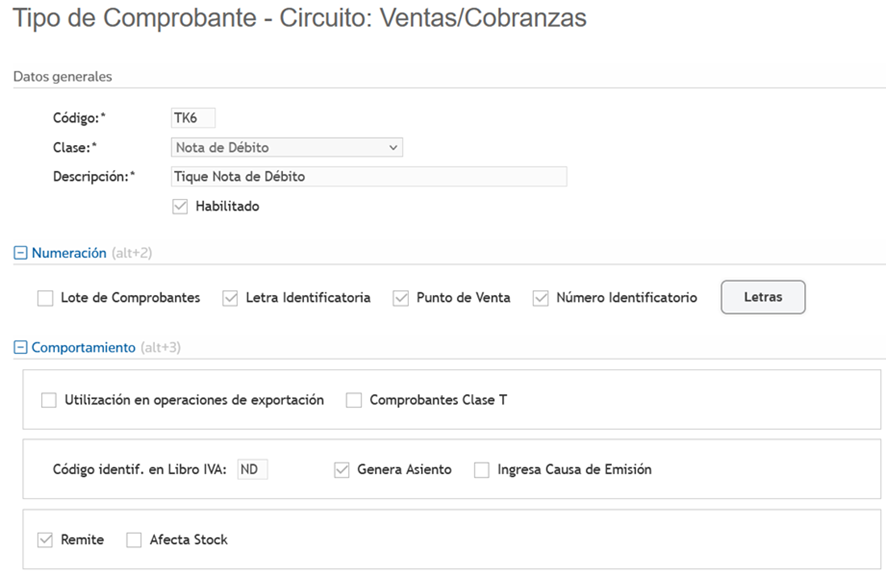The image size is (886, 574).
Task: Click the Letras button
Action: 763,297
